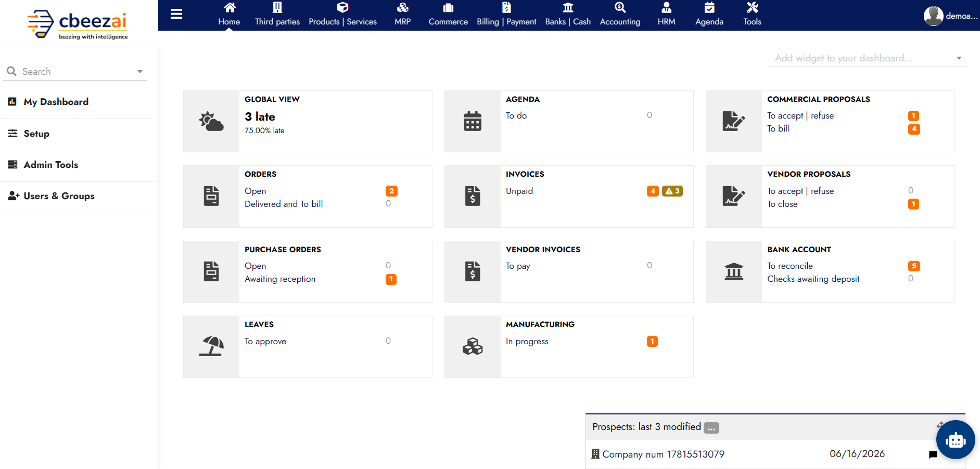Click Unpaid invoices badge showing 4
The height and width of the screenshot is (469, 980).
tap(653, 191)
